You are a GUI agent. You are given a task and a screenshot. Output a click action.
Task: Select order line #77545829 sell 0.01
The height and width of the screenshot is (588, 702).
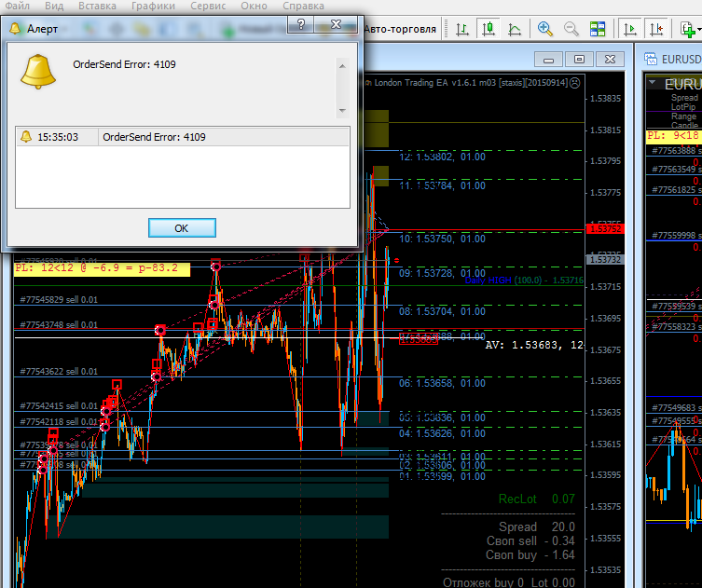(x=59, y=300)
